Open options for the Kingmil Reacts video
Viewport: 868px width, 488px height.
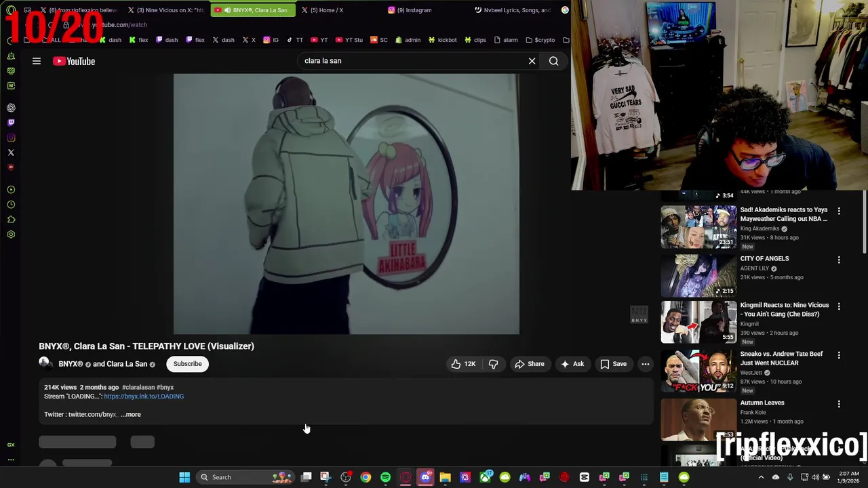coord(839,306)
